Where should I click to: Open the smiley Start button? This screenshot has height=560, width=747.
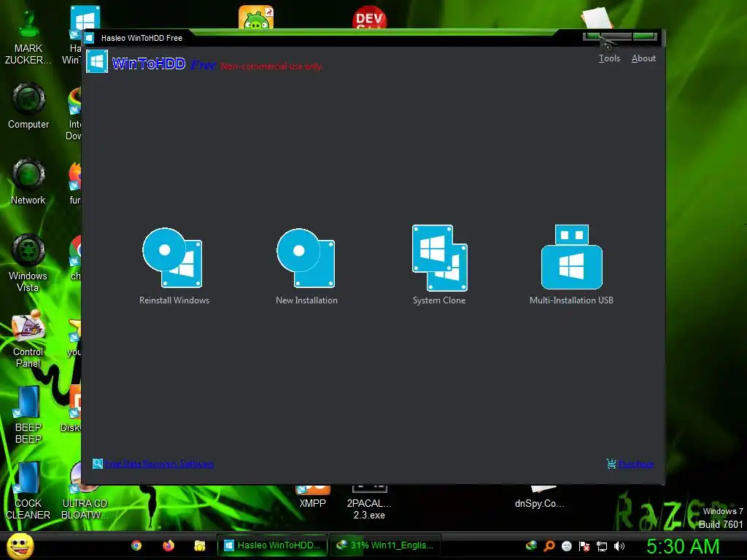(20, 546)
